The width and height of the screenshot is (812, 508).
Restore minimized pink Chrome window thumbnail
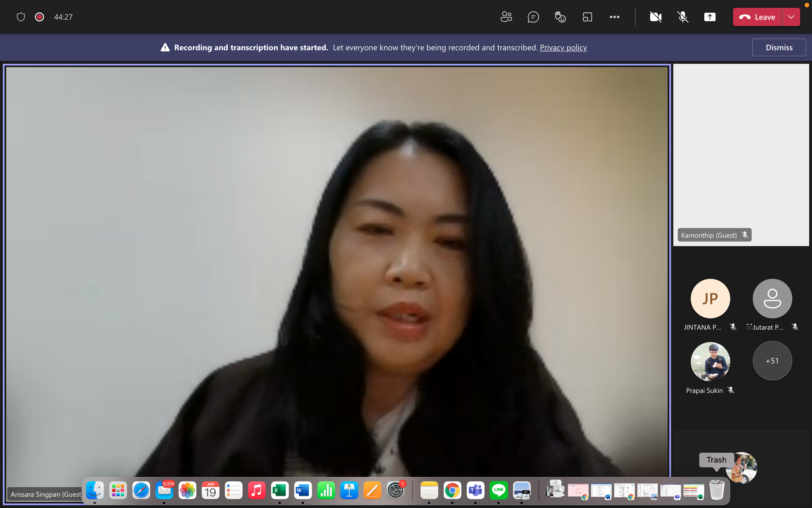pos(578,491)
